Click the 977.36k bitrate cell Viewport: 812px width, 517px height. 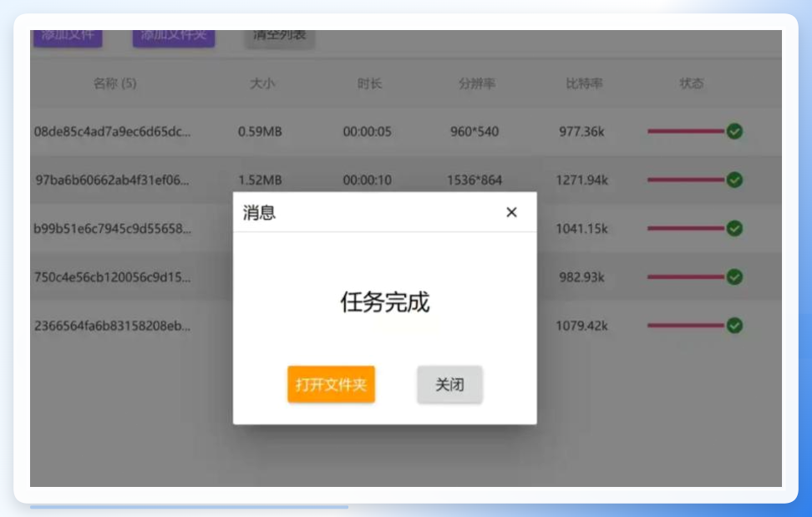(x=581, y=131)
